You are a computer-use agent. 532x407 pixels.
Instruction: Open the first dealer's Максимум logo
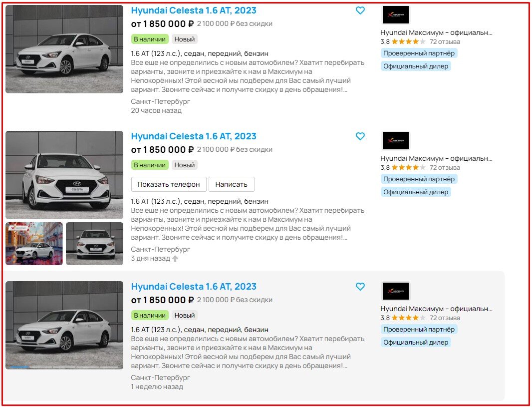(395, 15)
